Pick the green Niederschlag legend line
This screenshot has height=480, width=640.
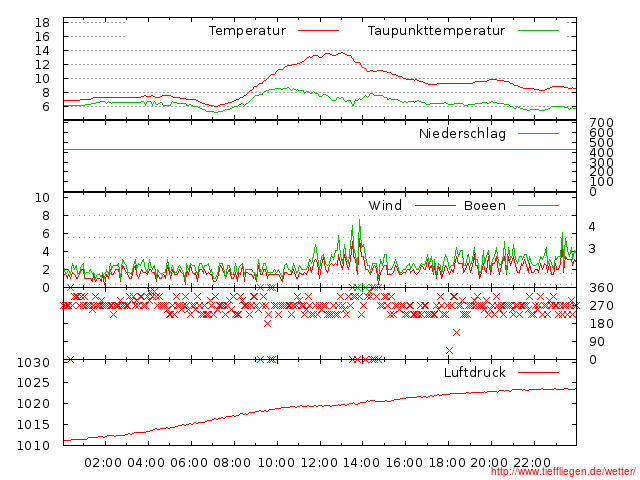click(x=538, y=133)
